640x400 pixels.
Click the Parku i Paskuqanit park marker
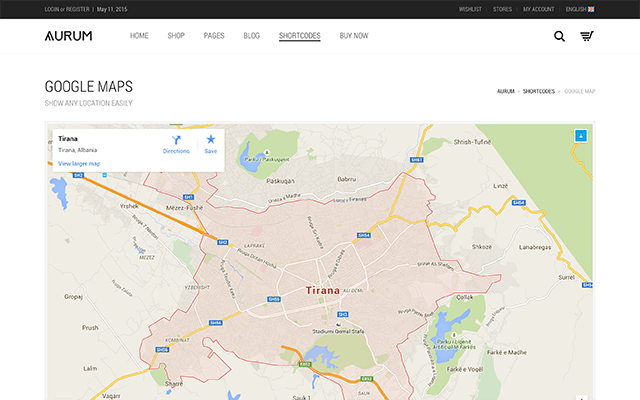click(267, 152)
